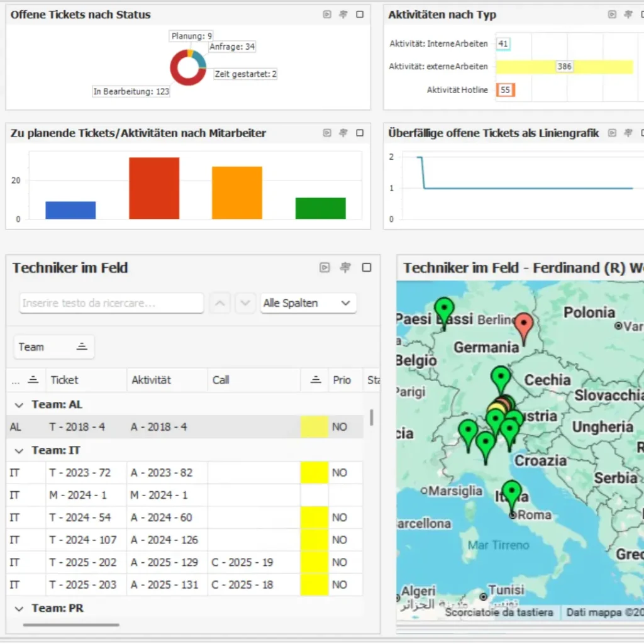Click the play icon on Aktivitäten nach Typ panel
Image resolution: width=644 pixels, height=644 pixels.
[611, 14]
